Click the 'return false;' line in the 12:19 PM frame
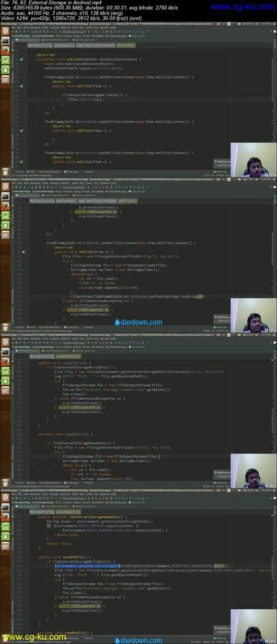 click(x=58, y=543)
